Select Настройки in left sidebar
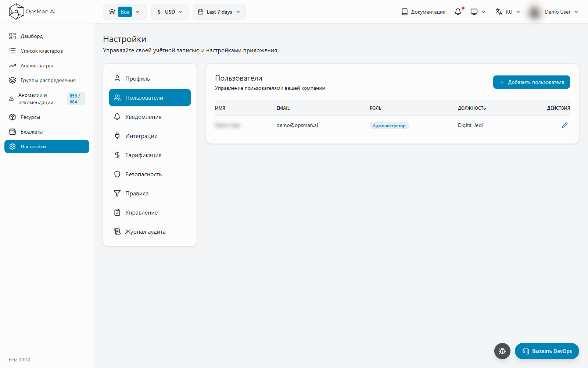The height and width of the screenshot is (368, 588). pos(47,146)
